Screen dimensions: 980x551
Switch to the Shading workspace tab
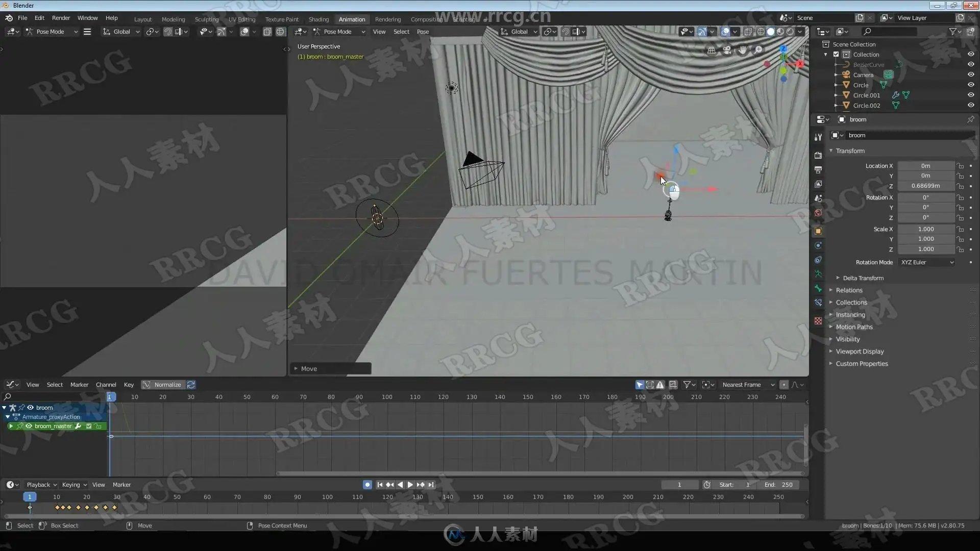pyautogui.click(x=318, y=19)
